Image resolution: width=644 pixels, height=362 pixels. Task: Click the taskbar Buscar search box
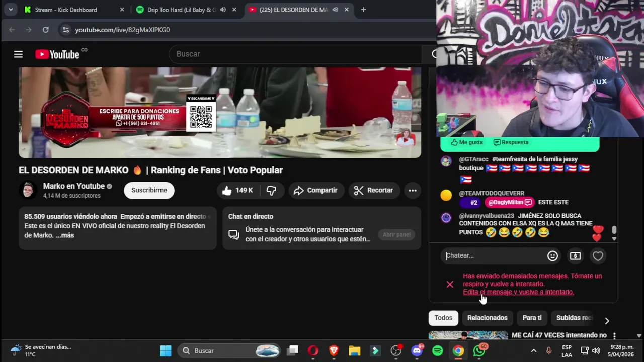tap(230, 351)
